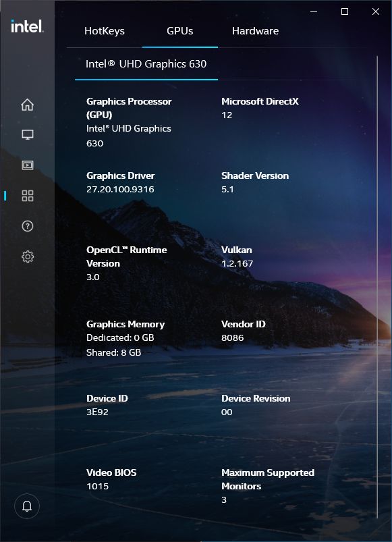Open the Support question mark icon
The height and width of the screenshot is (542, 392).
tap(27, 226)
